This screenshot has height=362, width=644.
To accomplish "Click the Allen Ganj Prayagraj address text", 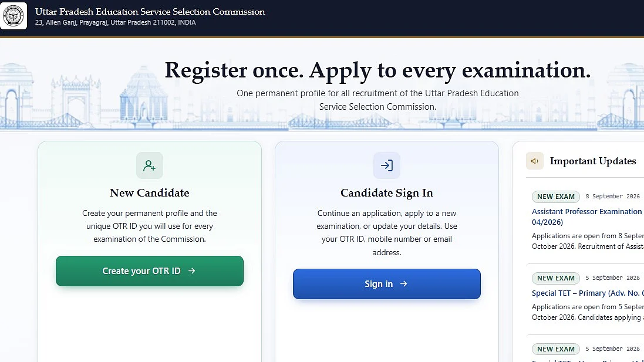I will tap(116, 22).
